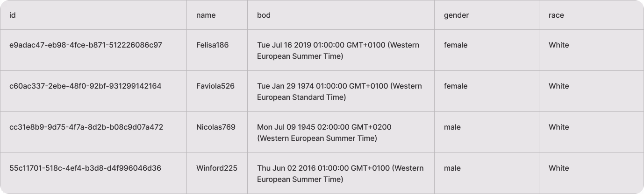
Task: Select the Winford225 name cell
Action: click(216, 168)
